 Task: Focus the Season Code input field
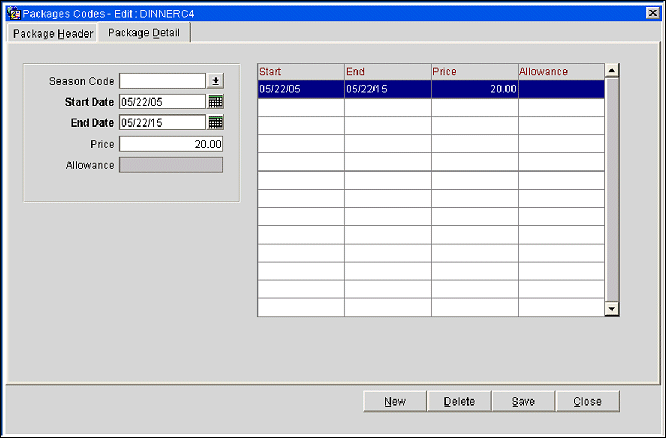(x=162, y=81)
